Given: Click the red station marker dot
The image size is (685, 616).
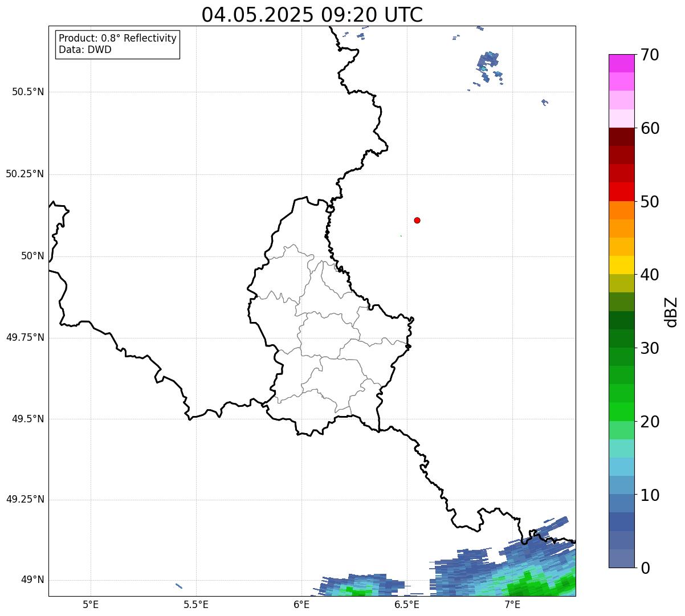Looking at the screenshot, I should click(417, 220).
